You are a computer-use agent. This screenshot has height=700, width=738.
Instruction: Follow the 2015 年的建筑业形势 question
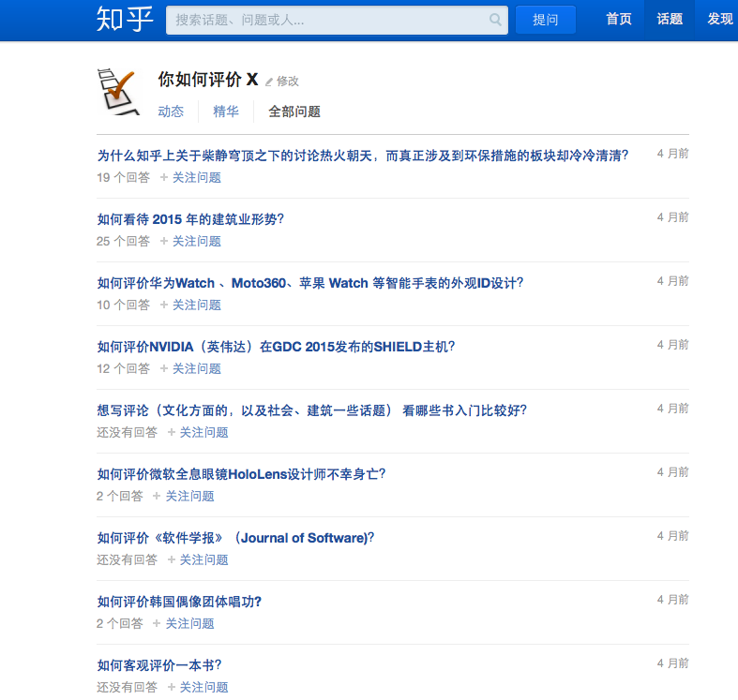[190, 242]
